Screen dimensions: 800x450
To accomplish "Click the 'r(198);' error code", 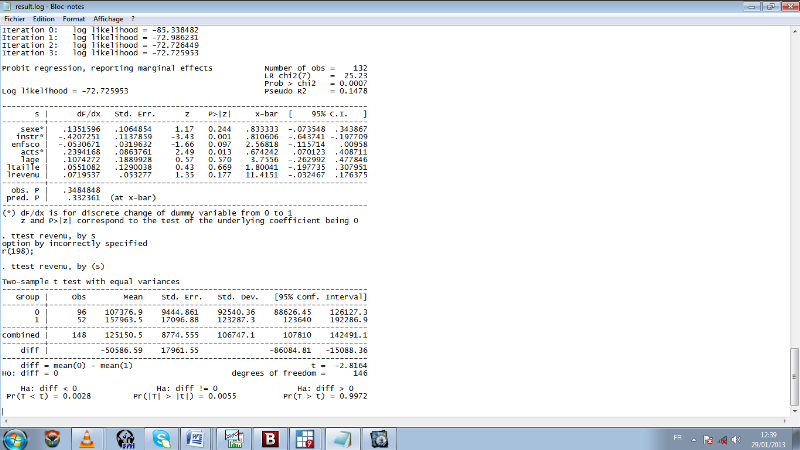I will [x=18, y=251].
